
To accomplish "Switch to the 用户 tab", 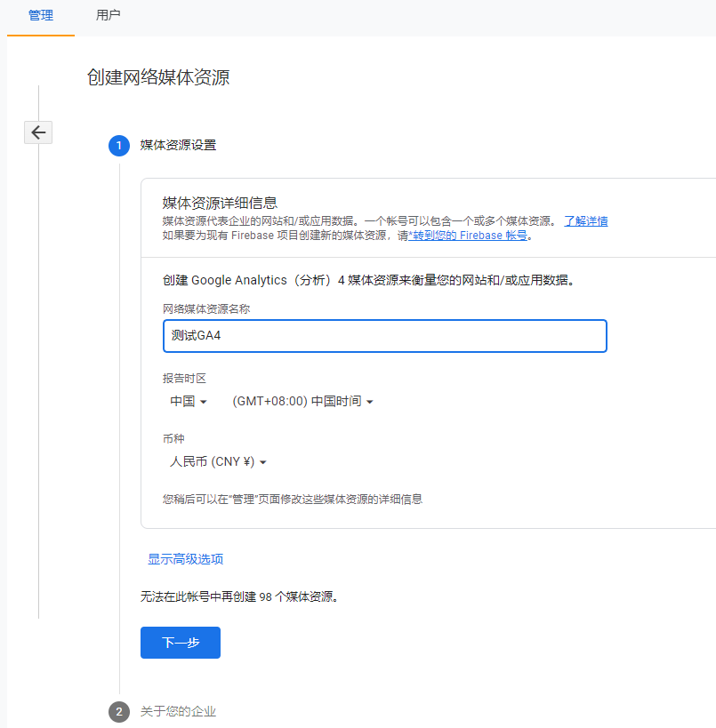I will click(x=109, y=14).
